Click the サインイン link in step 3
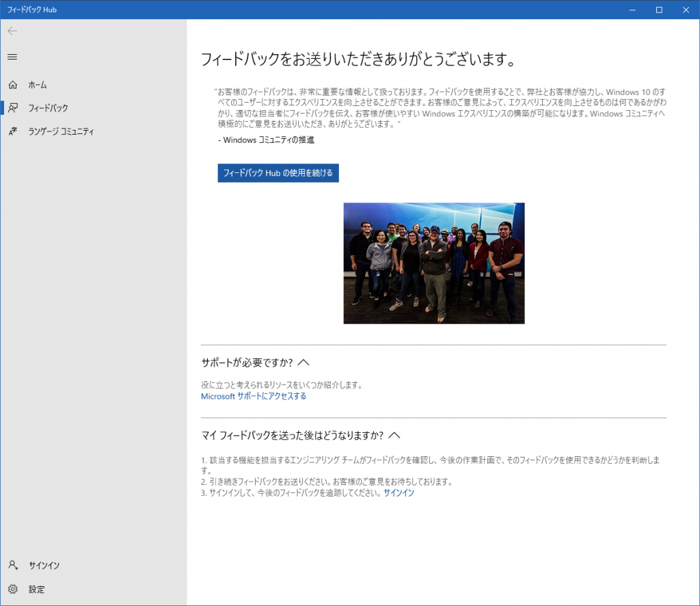 [399, 492]
